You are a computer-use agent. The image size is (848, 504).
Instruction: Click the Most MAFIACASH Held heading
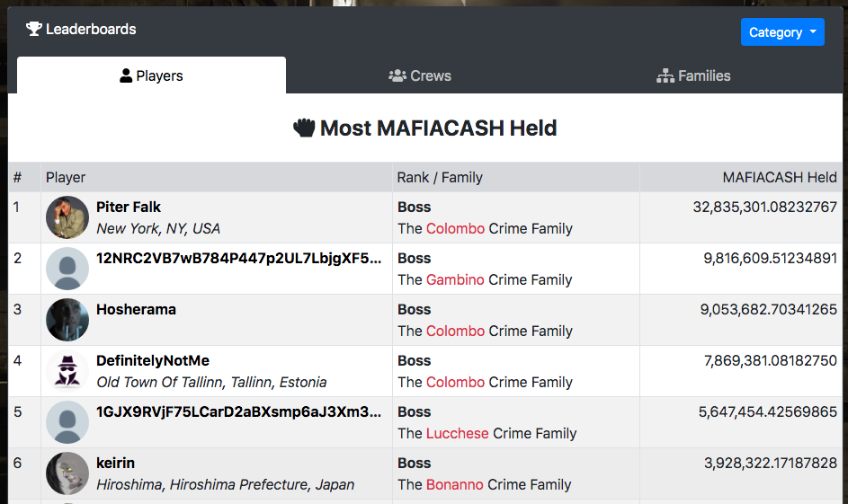point(438,128)
